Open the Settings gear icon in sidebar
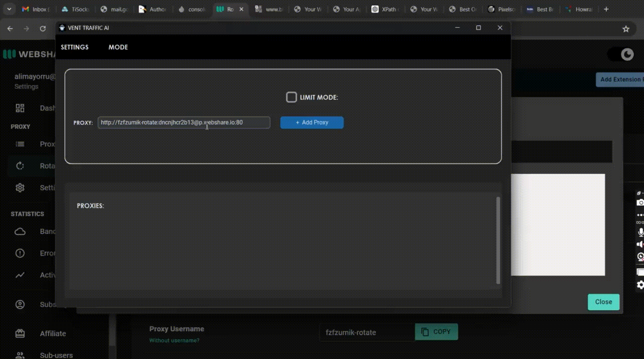The width and height of the screenshot is (644, 359). 20,187
